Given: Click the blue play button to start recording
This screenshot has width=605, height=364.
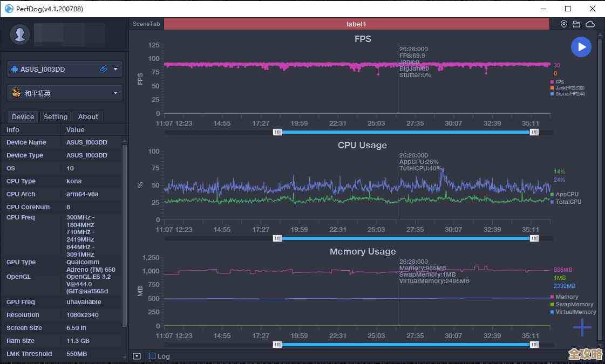Looking at the screenshot, I should 581,47.
